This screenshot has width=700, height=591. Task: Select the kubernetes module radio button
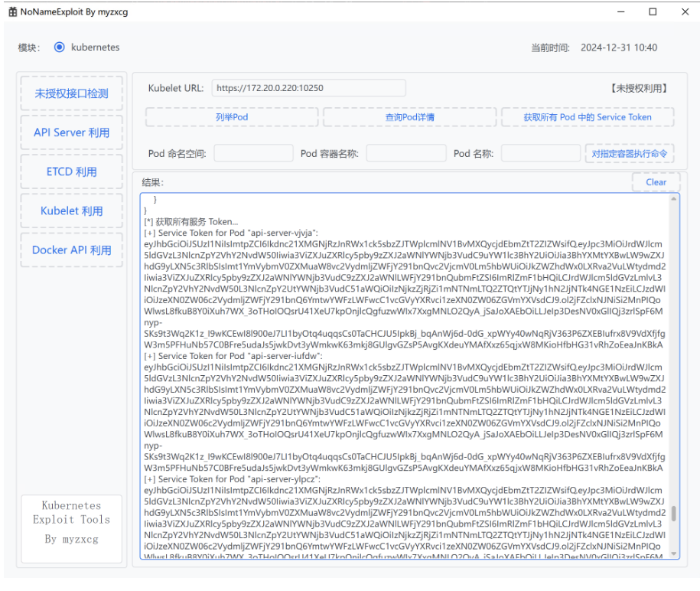tap(60, 47)
